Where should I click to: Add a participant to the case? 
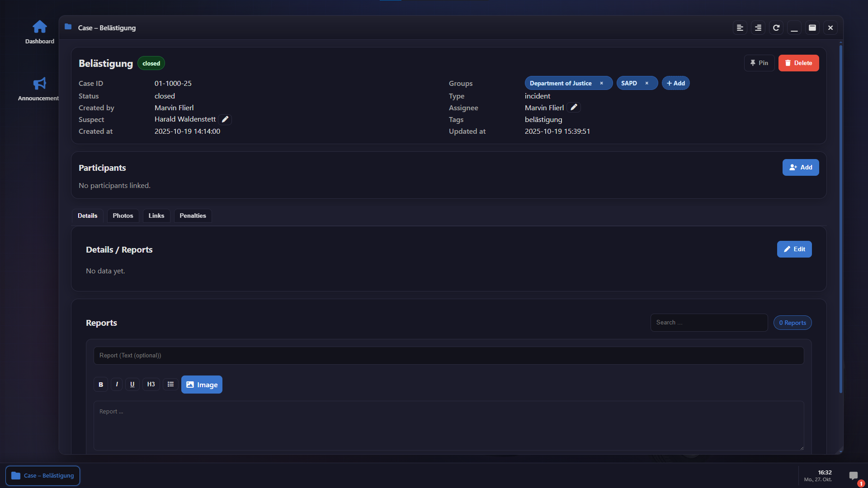[x=801, y=168]
